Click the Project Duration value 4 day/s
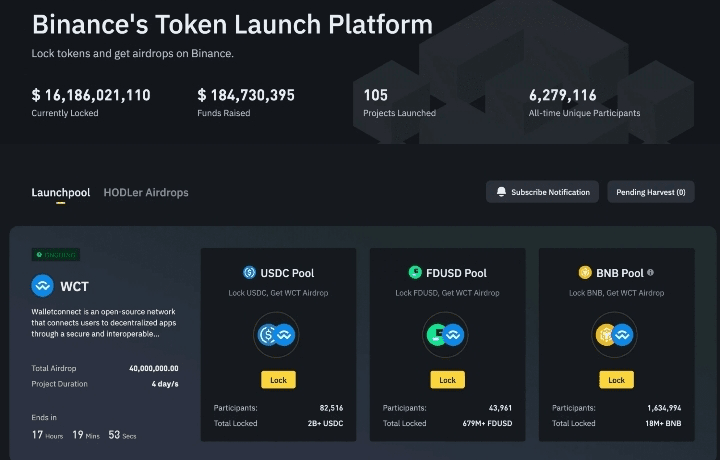 click(165, 384)
